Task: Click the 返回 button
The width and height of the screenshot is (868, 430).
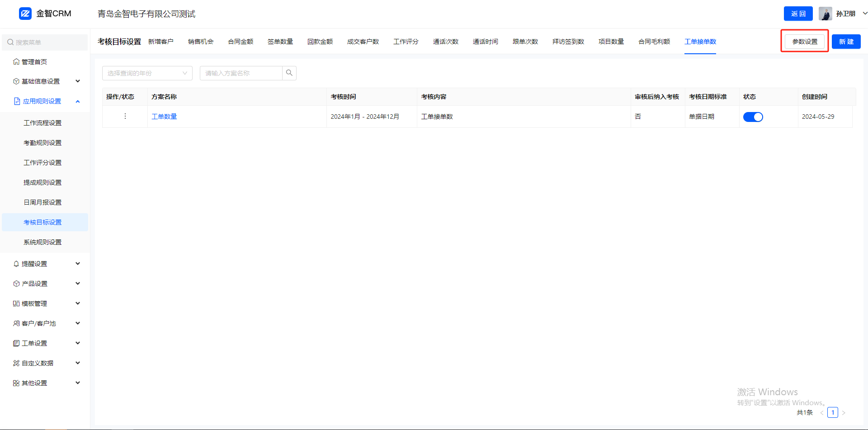Action: 798,14
